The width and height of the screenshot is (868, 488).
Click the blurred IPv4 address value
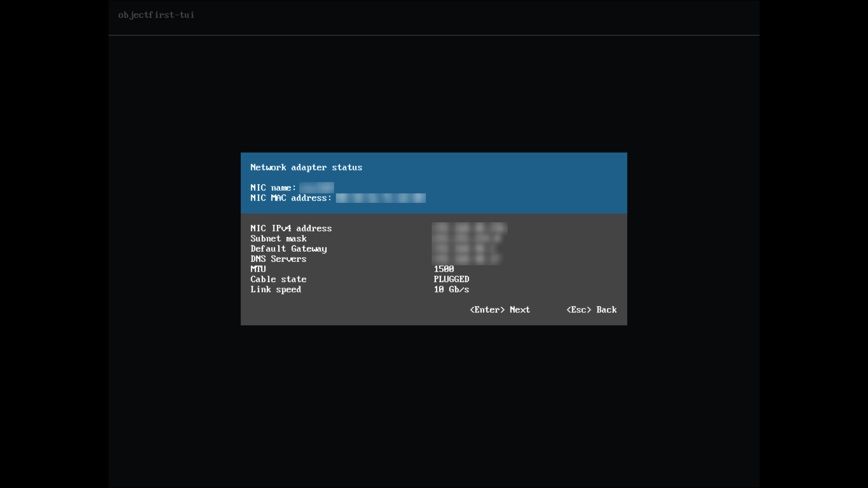point(469,228)
